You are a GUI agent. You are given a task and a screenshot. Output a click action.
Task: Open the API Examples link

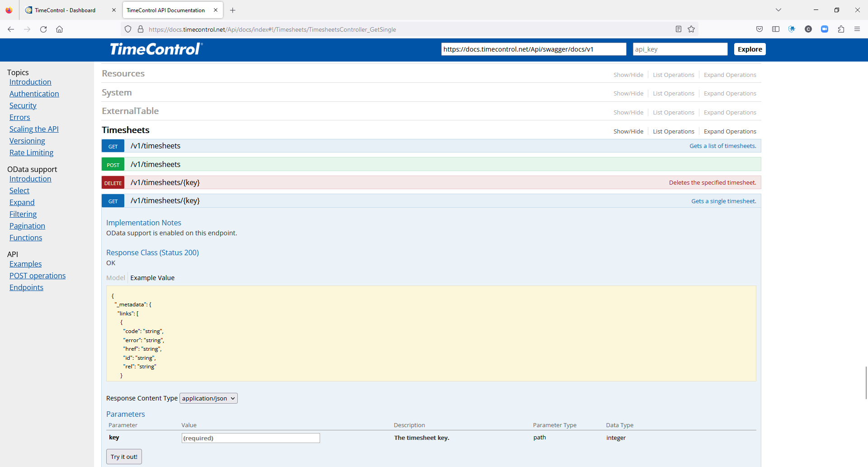pyautogui.click(x=25, y=264)
